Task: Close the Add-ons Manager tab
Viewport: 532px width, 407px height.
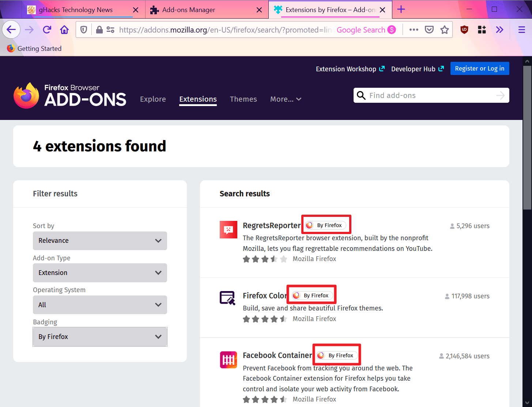Action: [x=259, y=10]
